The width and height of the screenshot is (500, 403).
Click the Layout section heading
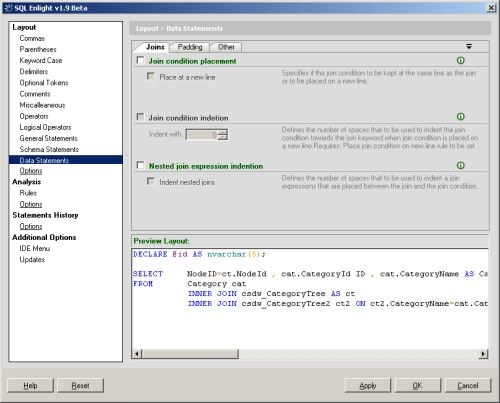coord(24,27)
